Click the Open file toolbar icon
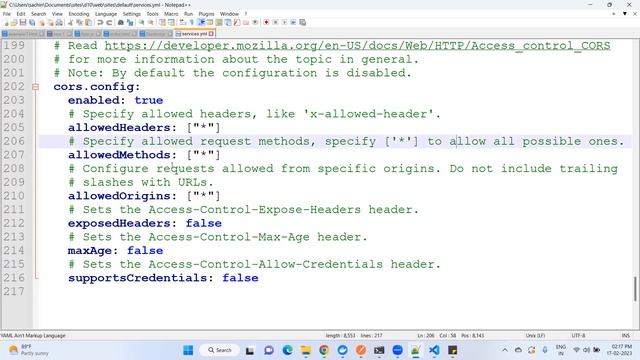The height and width of the screenshot is (360, 640). (14, 22)
